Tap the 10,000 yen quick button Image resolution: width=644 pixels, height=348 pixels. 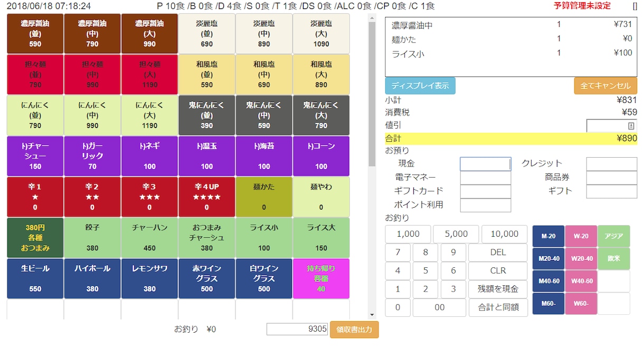click(x=504, y=234)
